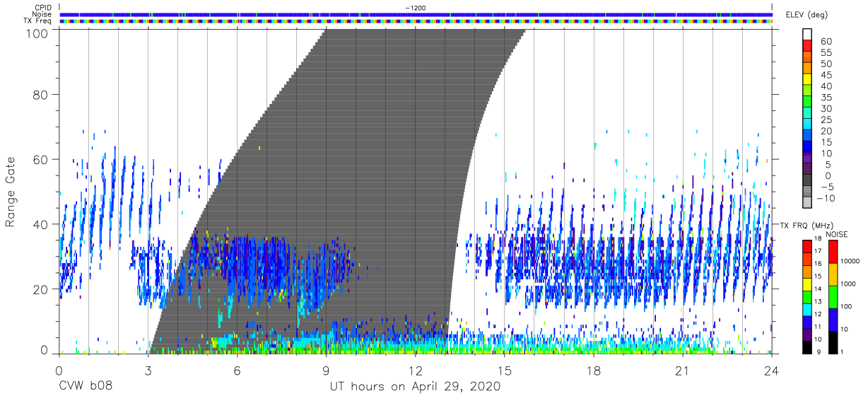Click the multicolored TX Freq strip at top

[416, 21]
